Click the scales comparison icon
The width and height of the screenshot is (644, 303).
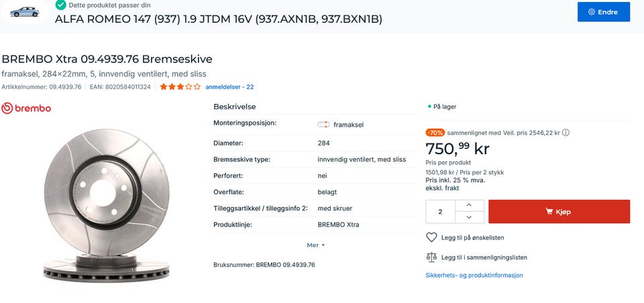(x=431, y=257)
